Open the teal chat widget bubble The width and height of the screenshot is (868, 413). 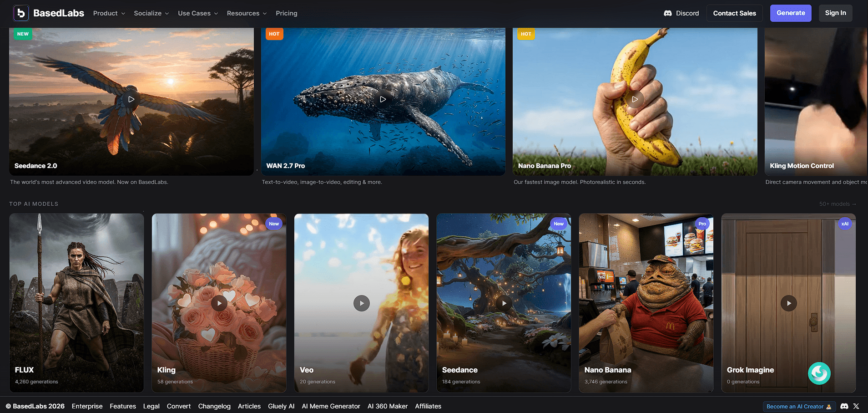pyautogui.click(x=819, y=373)
